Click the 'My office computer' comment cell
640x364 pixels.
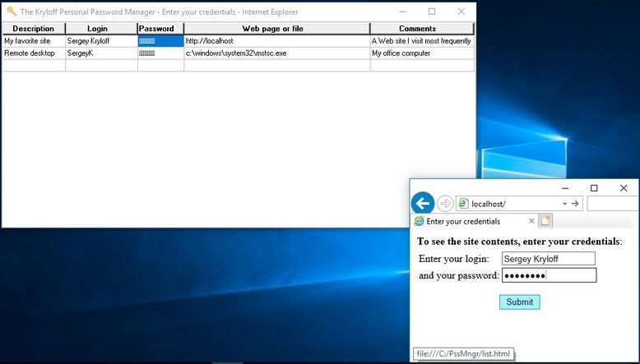[x=423, y=53]
